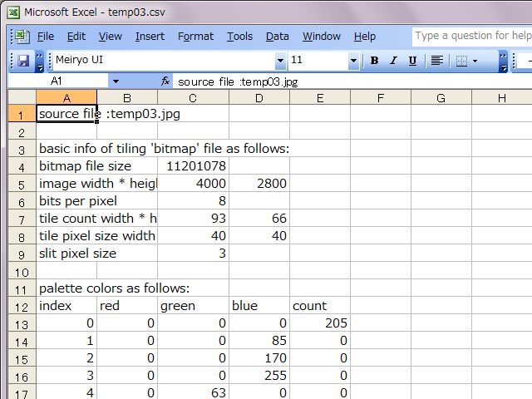Open the Name Box dropdown arrow
The image size is (532, 399).
click(116, 81)
